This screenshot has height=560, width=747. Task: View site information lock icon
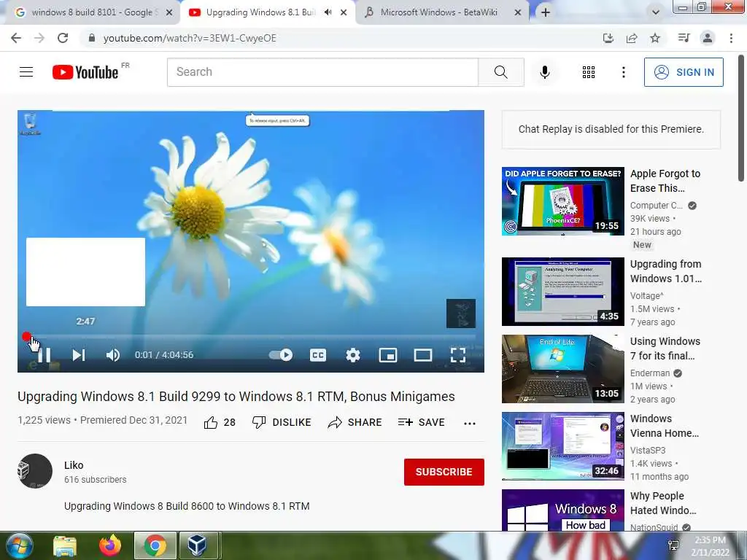[x=92, y=38]
